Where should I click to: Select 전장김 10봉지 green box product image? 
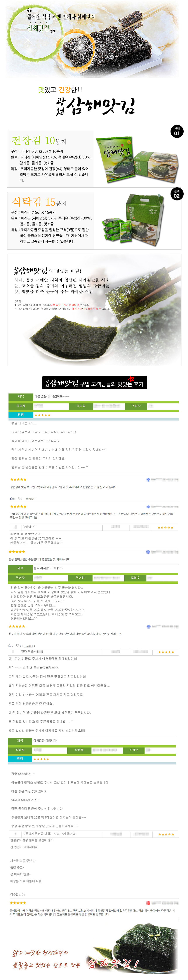click(137, 159)
